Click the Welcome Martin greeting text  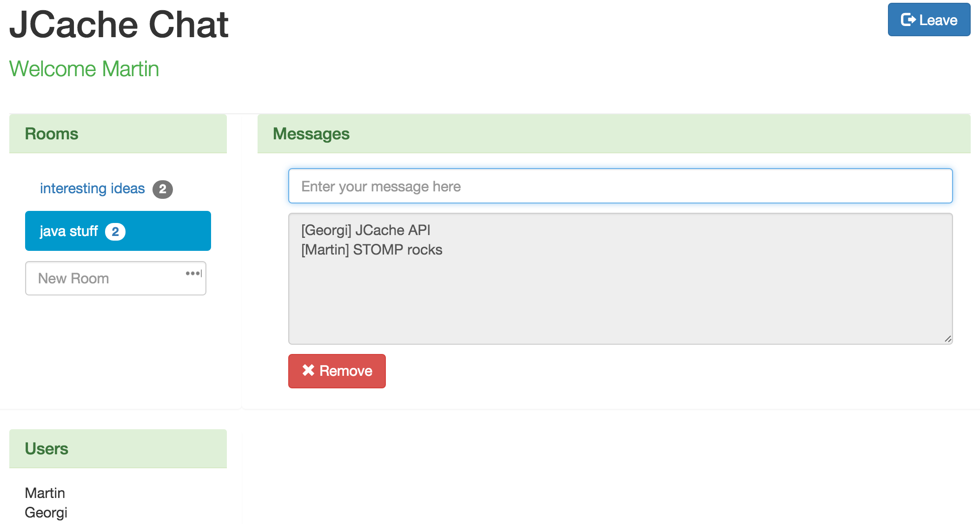(84, 69)
